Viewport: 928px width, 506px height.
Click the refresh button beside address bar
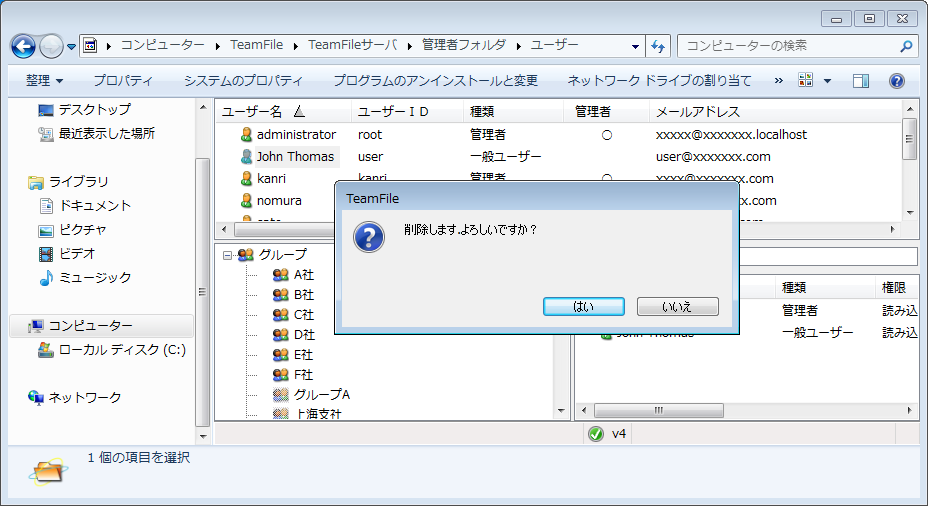[x=658, y=46]
